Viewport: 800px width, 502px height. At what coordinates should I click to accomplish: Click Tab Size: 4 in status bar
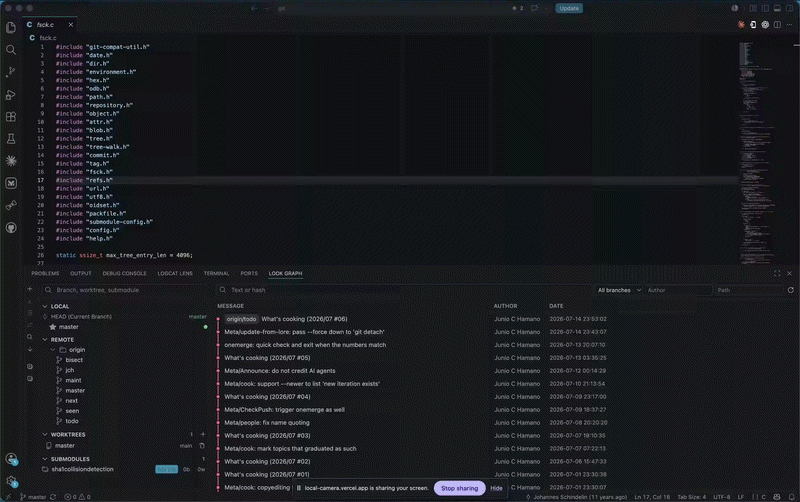(691, 497)
